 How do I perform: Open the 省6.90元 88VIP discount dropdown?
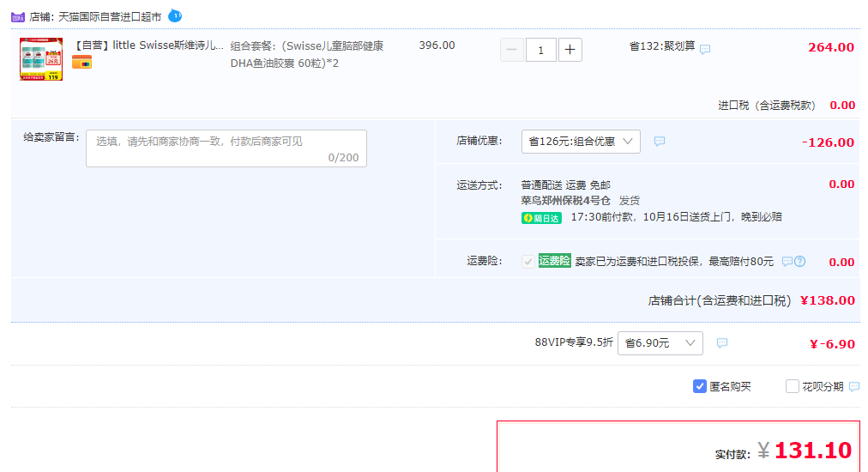(x=660, y=343)
